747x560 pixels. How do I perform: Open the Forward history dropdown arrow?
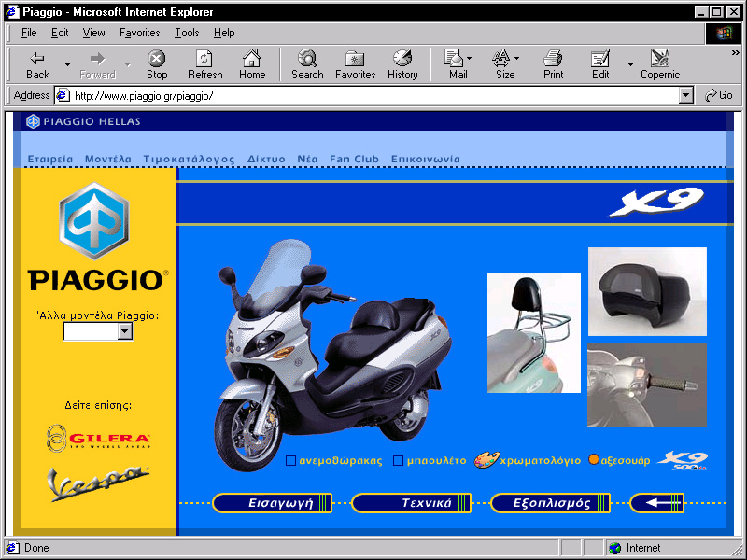coord(128,64)
